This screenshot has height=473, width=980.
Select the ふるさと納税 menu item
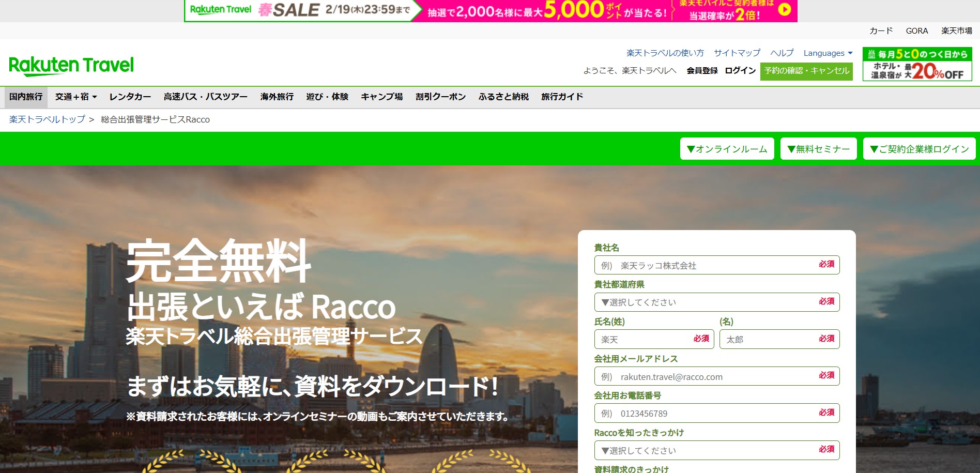pos(503,97)
